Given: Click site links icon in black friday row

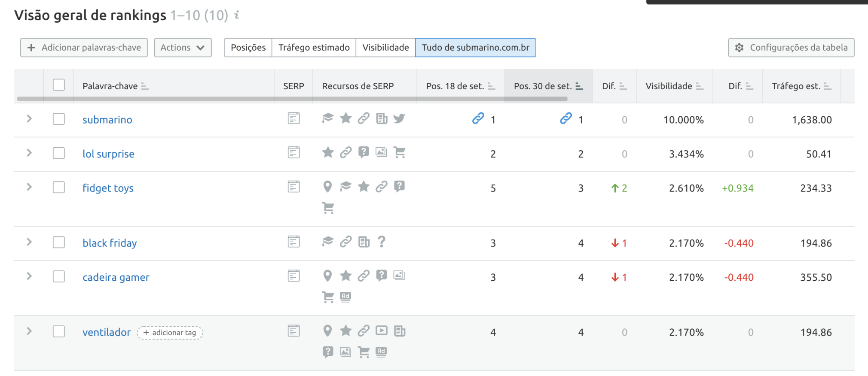Looking at the screenshot, I should tap(346, 242).
